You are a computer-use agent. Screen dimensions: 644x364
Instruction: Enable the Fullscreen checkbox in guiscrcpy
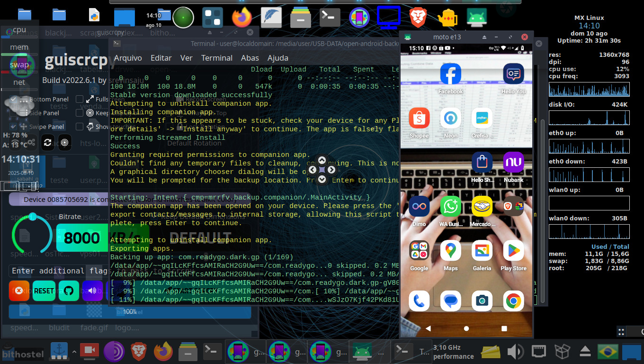point(80,99)
